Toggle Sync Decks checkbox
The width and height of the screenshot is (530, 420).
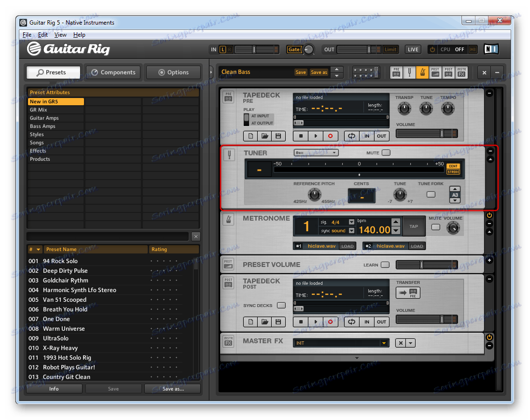(281, 306)
